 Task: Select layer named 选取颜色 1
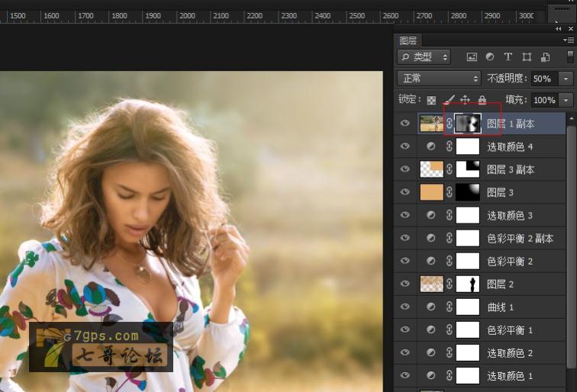510,376
